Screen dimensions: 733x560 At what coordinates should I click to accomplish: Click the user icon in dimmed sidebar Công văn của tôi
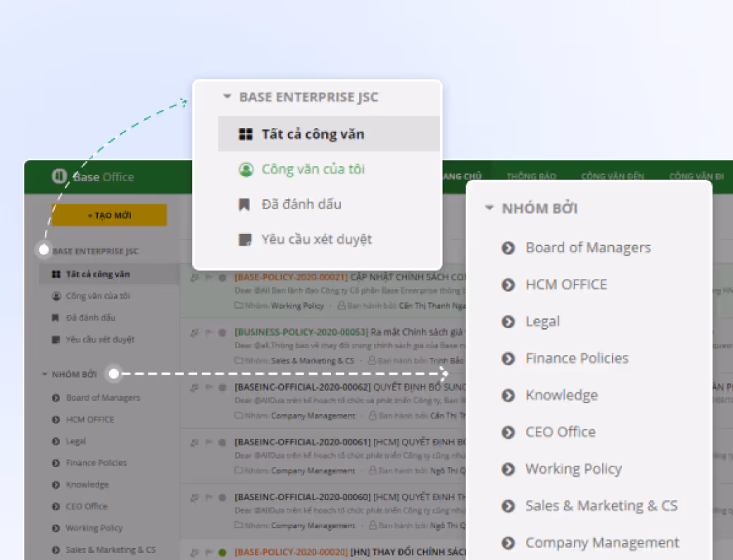(x=56, y=296)
